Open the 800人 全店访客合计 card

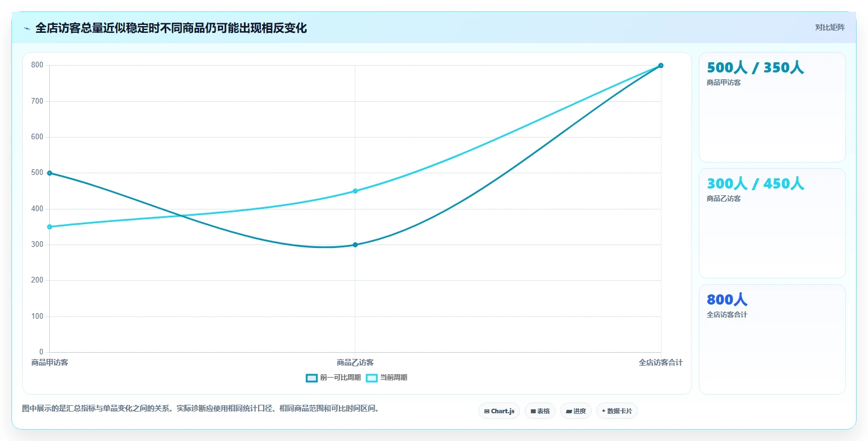tap(772, 340)
